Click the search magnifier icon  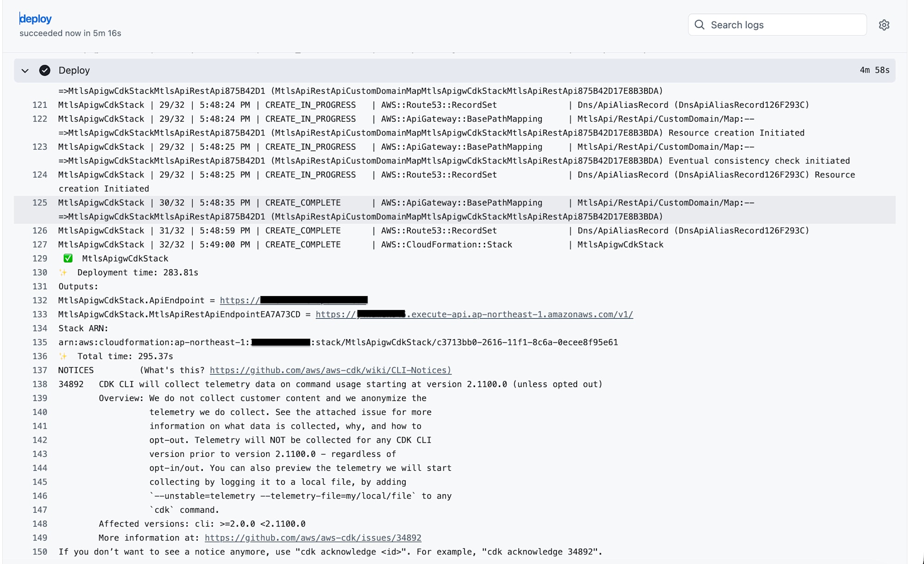699,25
